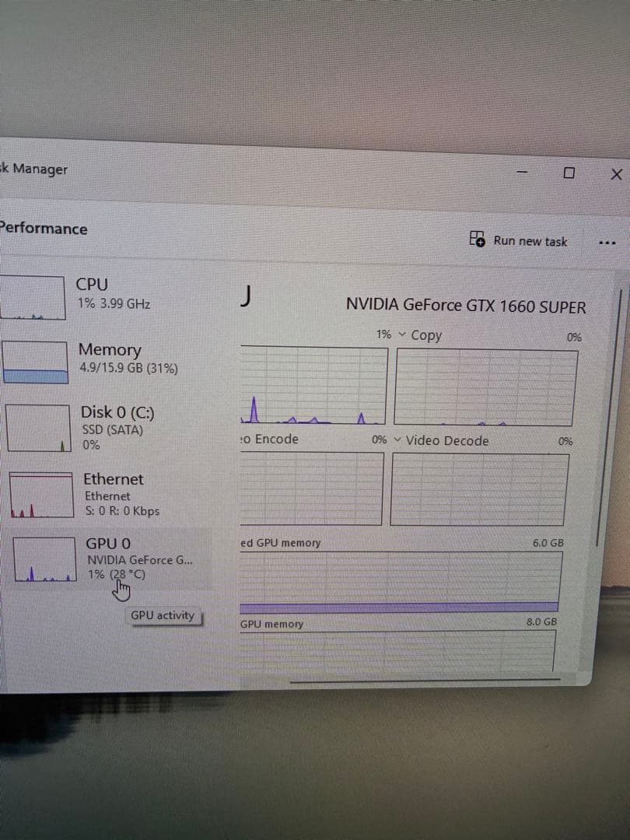Click the 8.0 GB GPU memory label
Image resolution: width=630 pixels, height=840 pixels.
541,622
